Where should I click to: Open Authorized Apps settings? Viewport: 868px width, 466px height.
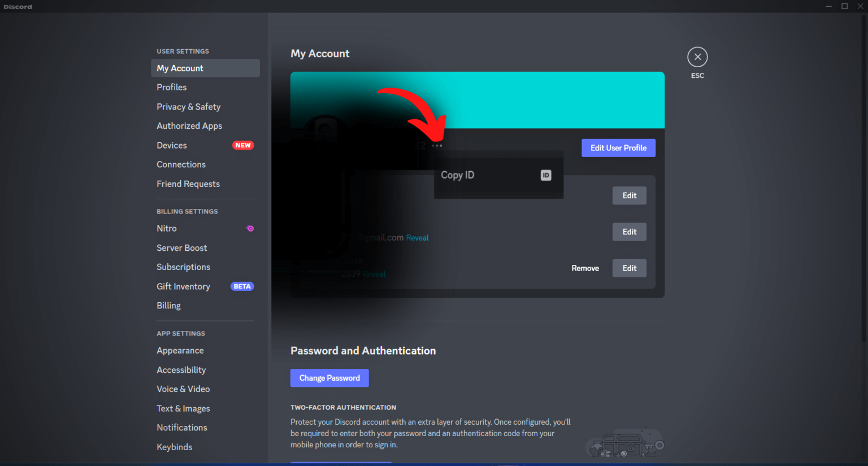189,125
